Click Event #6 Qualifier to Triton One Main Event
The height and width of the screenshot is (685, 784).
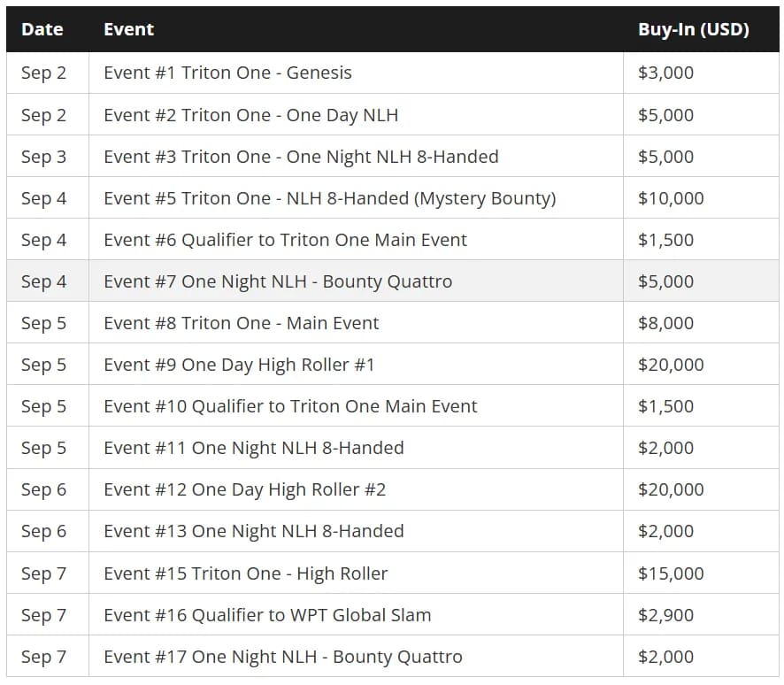tap(285, 240)
